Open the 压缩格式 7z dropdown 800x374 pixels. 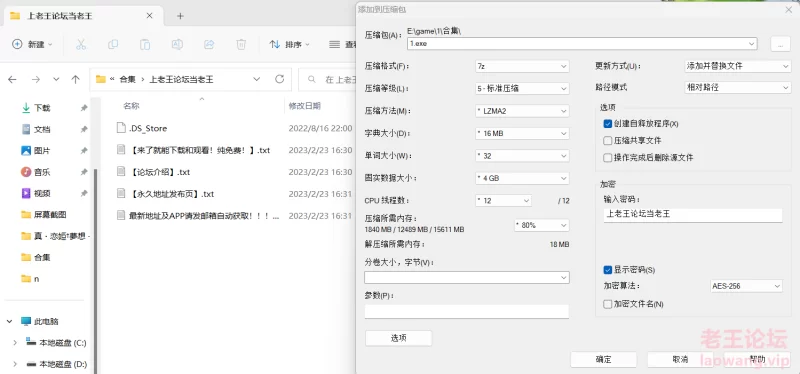522,66
